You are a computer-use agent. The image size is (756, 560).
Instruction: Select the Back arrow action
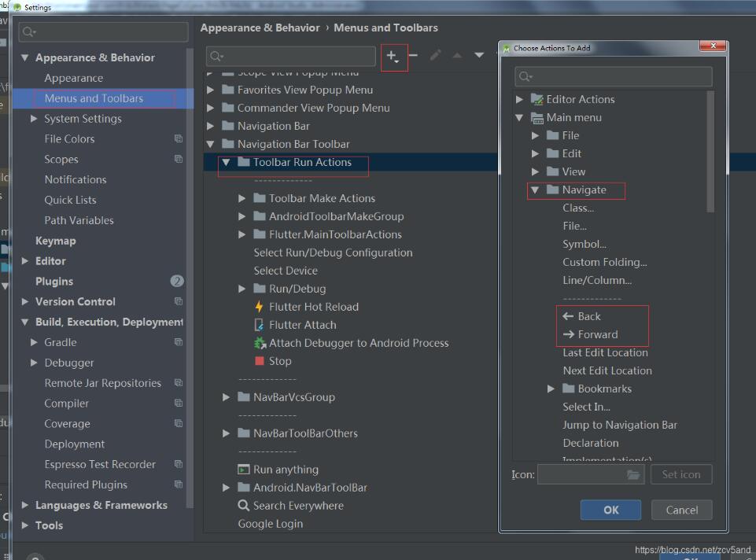[x=588, y=316]
